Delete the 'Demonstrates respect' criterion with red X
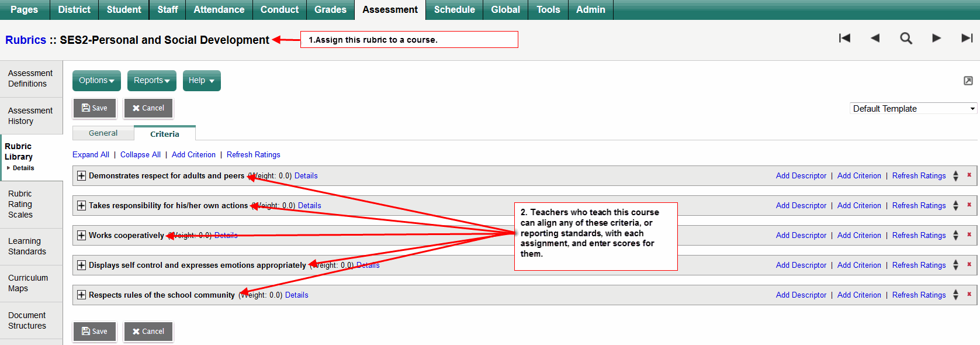 tap(969, 175)
